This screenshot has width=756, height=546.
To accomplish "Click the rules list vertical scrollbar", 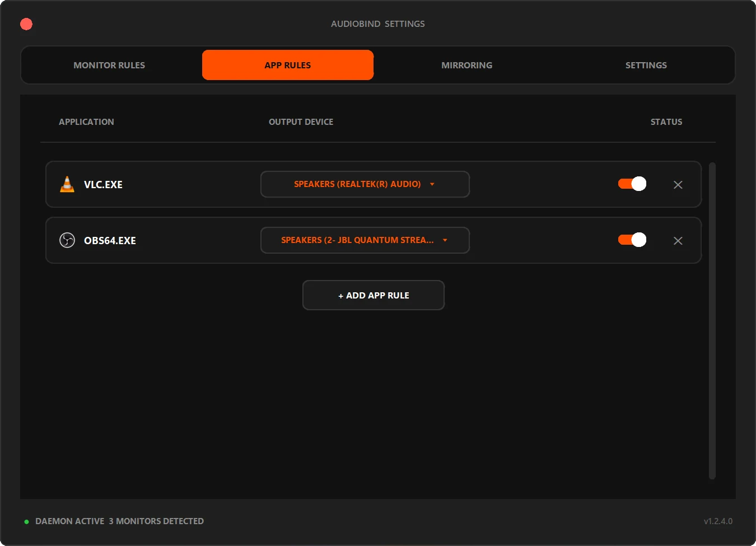I will (712, 321).
